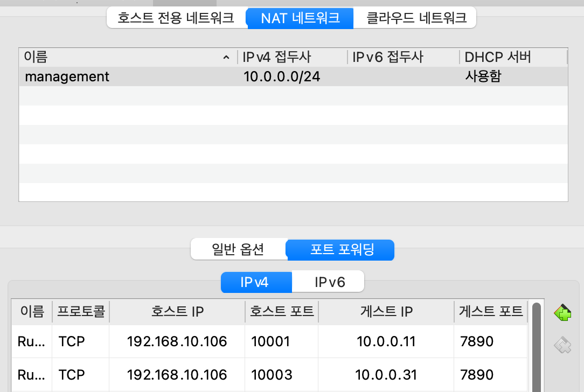The width and height of the screenshot is (584, 392).
Task: Click the 게스트 포트 column header
Action: tap(491, 311)
